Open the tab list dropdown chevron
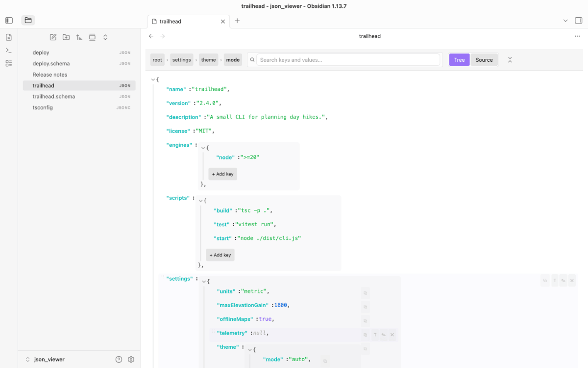Viewport: 588px width, 368px height. coord(565,21)
